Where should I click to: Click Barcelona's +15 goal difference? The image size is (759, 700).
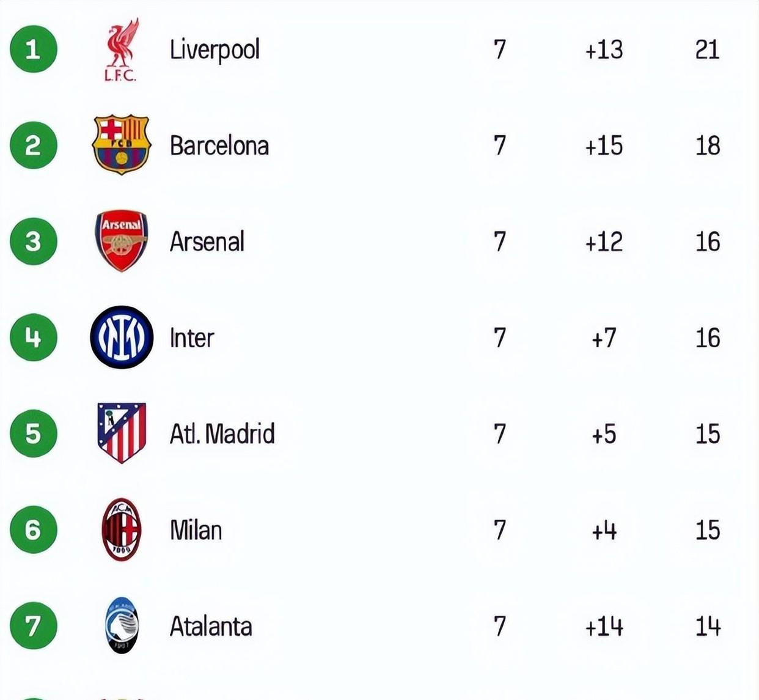point(604,146)
